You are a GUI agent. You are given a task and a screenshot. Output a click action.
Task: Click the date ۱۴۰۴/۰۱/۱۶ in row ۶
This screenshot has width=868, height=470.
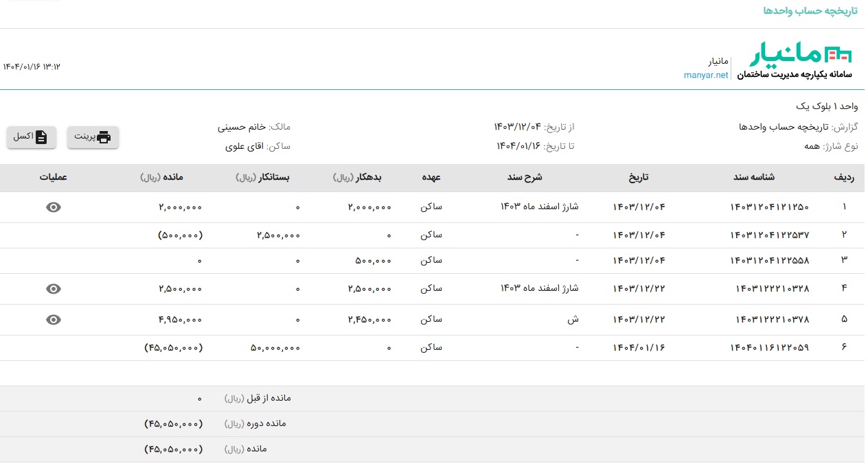coord(639,348)
